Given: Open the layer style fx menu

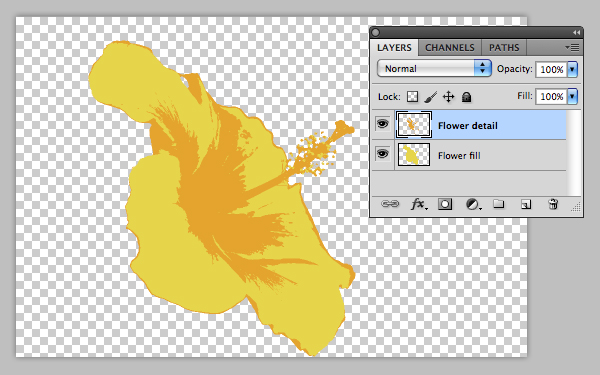Looking at the screenshot, I should 419,204.
